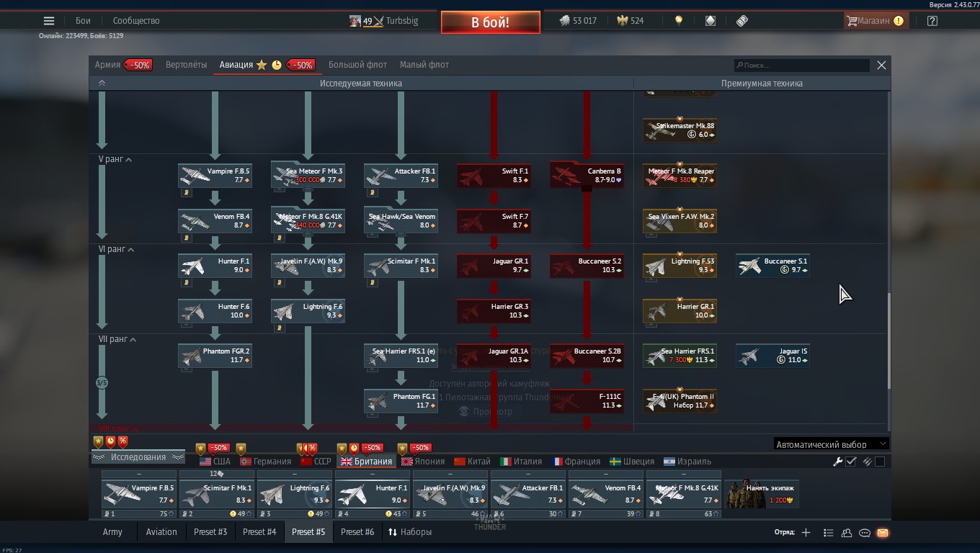This screenshot has width=980, height=553.
Task: Select the Preset #6 lineup
Action: click(357, 532)
